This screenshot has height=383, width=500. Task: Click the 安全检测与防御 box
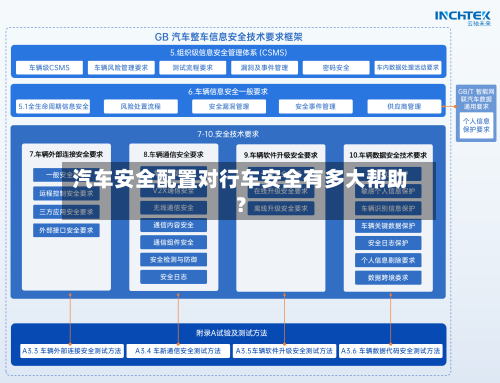(173, 260)
